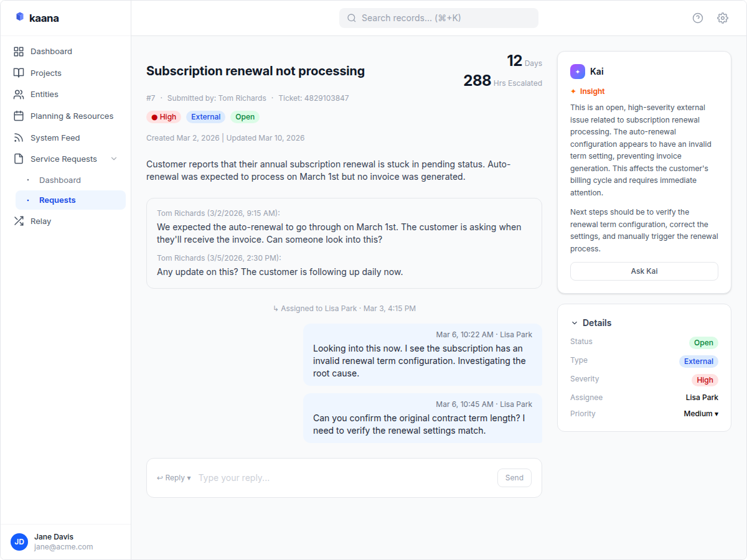Click the search magnifier icon
747x560 pixels.
tap(352, 17)
